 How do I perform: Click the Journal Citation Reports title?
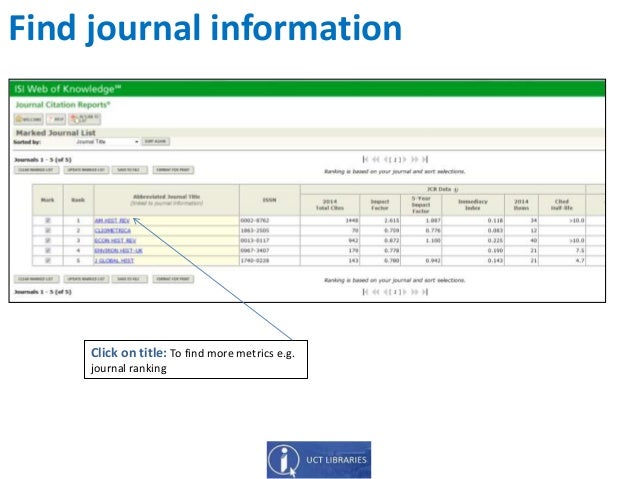click(63, 105)
